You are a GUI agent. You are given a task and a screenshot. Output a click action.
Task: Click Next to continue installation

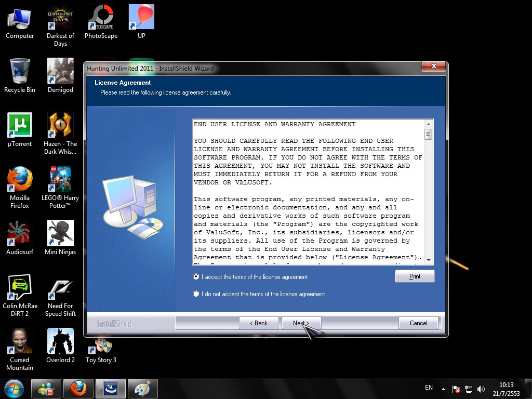[301, 323]
